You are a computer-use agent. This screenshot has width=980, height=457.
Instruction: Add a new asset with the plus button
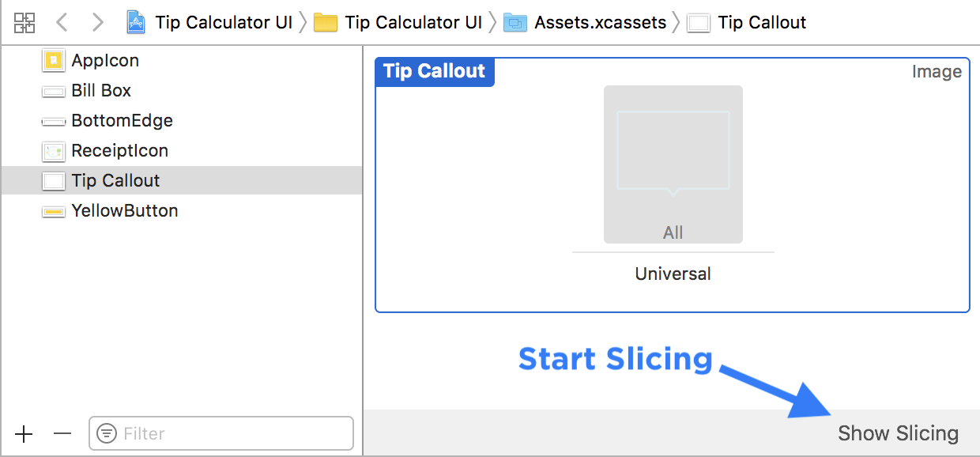click(x=24, y=433)
